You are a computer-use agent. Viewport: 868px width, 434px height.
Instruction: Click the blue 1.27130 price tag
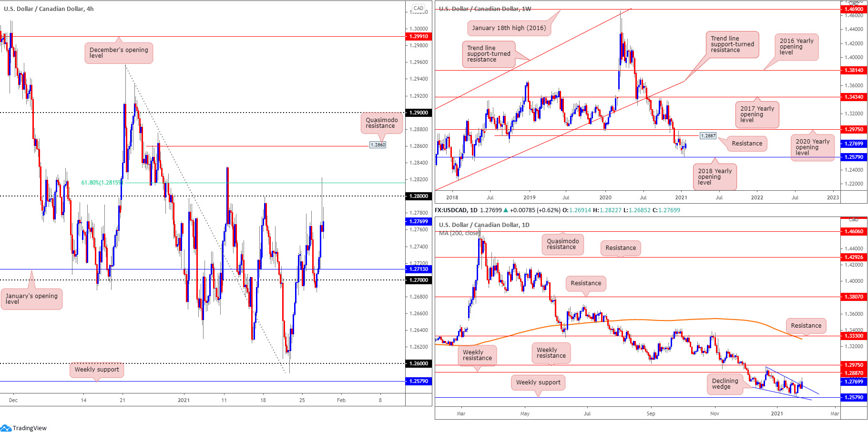click(419, 269)
